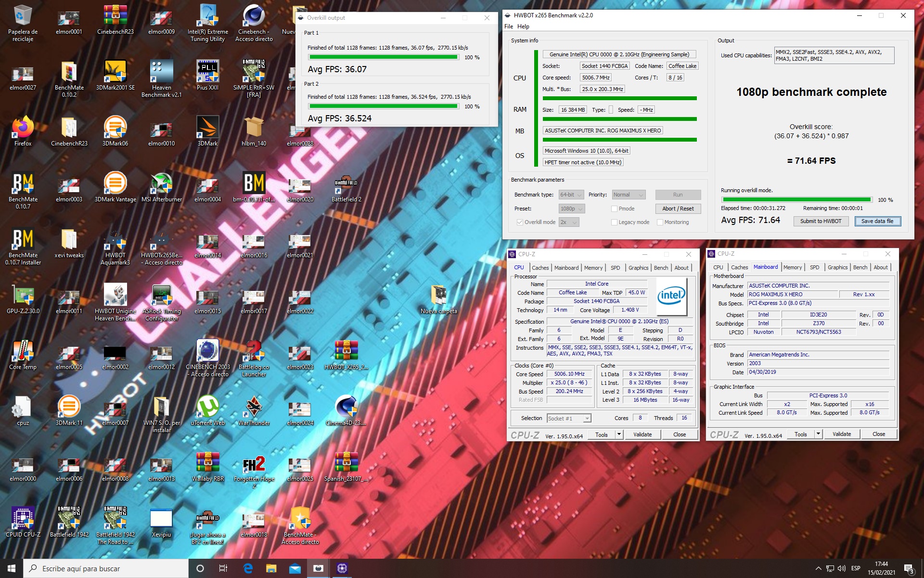Click Submit to HWBOT button
The width and height of the screenshot is (924, 578).
[821, 221]
